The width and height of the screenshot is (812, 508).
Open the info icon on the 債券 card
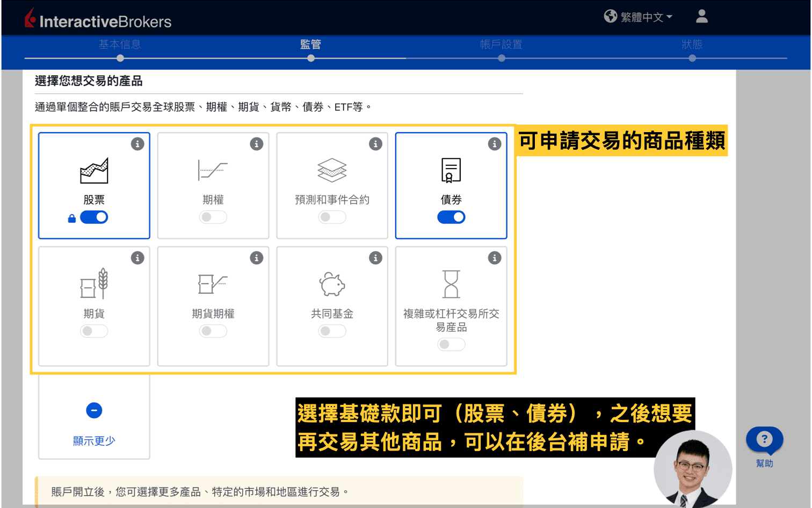[495, 144]
